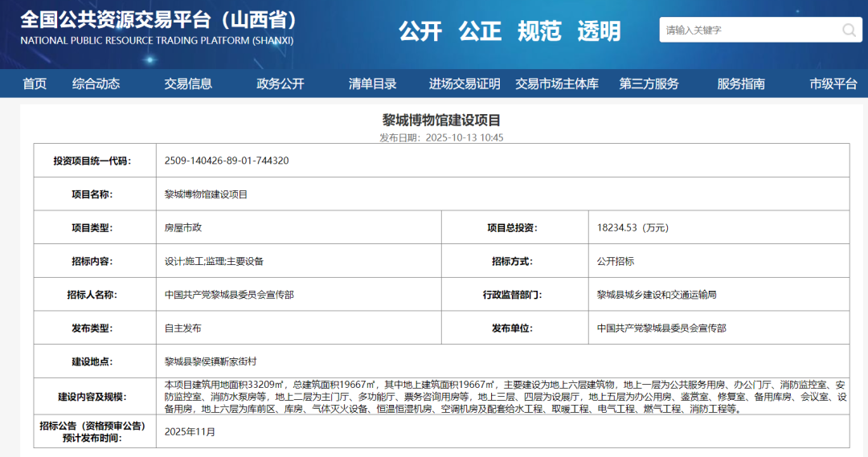Type in the keyword search field
Screen dimensions: 868x457
[747, 31]
